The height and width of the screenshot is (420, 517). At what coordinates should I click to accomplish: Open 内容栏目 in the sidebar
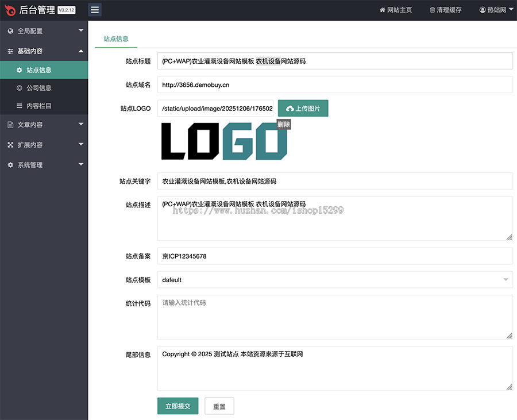click(38, 106)
